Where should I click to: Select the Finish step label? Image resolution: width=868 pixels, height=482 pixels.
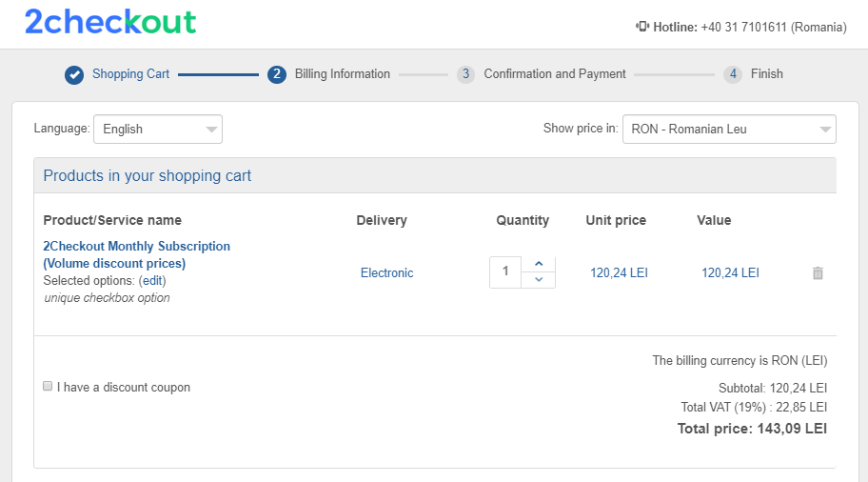tap(767, 74)
